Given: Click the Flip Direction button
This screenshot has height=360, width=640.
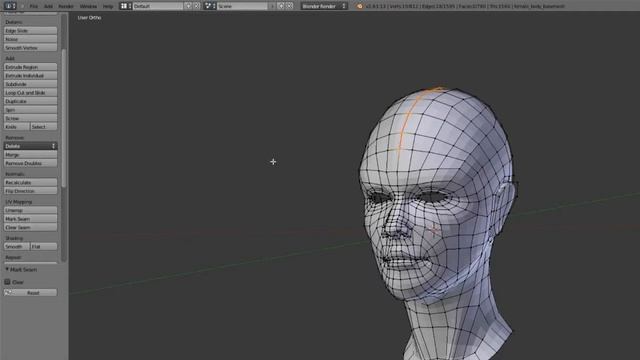Looking at the screenshot, I should (31, 191).
